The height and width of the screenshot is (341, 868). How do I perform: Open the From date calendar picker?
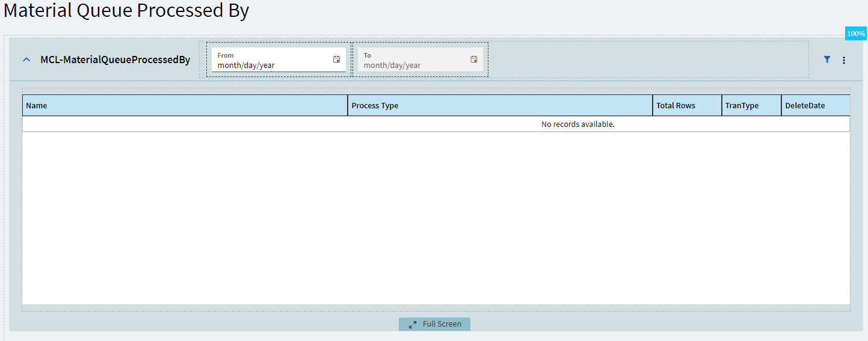[x=337, y=59]
